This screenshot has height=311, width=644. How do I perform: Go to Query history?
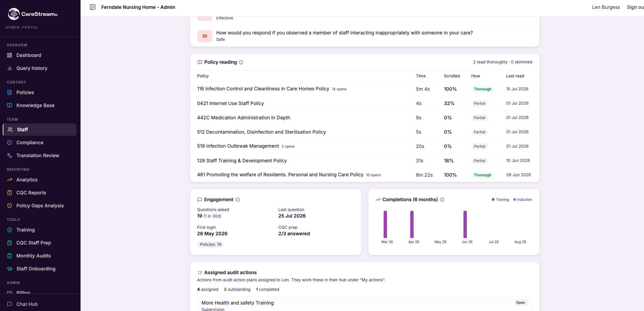coord(40,68)
